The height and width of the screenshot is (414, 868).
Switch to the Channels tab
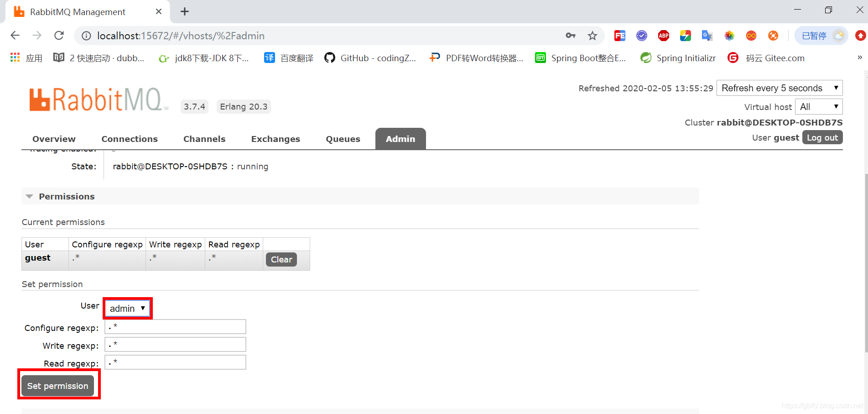pyautogui.click(x=204, y=139)
